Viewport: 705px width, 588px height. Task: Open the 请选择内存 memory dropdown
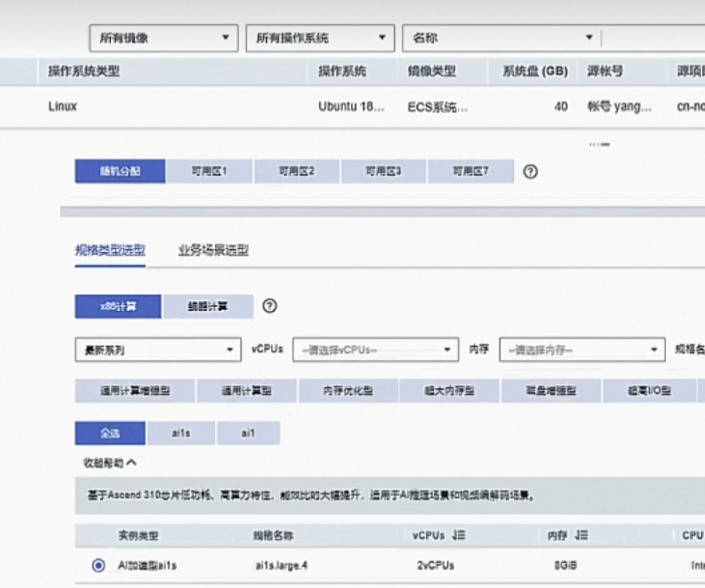coord(582,350)
